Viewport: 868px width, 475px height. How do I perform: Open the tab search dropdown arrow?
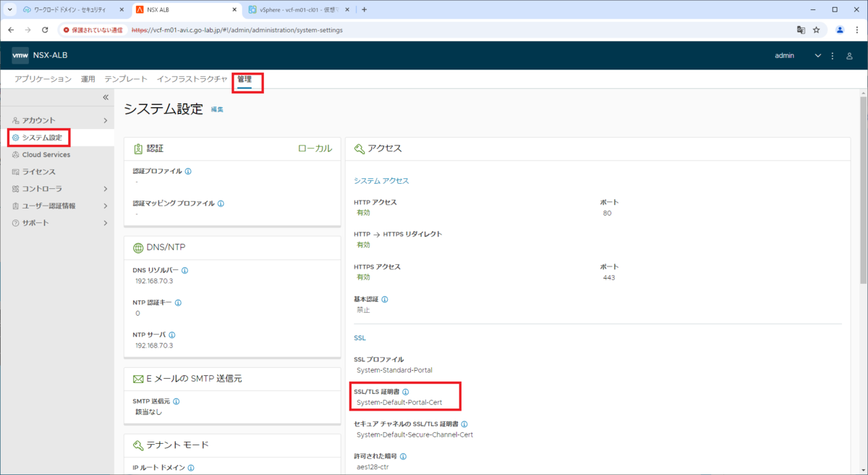[9, 9]
